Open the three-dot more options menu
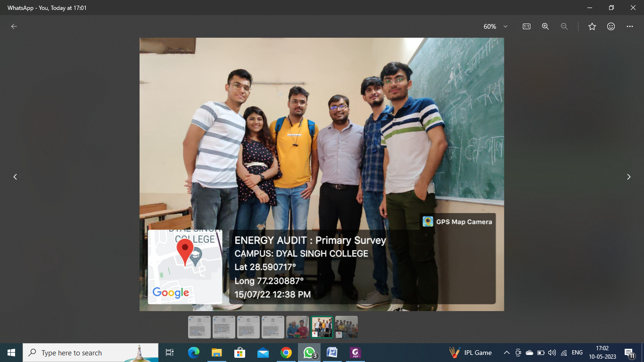644x362 pixels. [630, 26]
